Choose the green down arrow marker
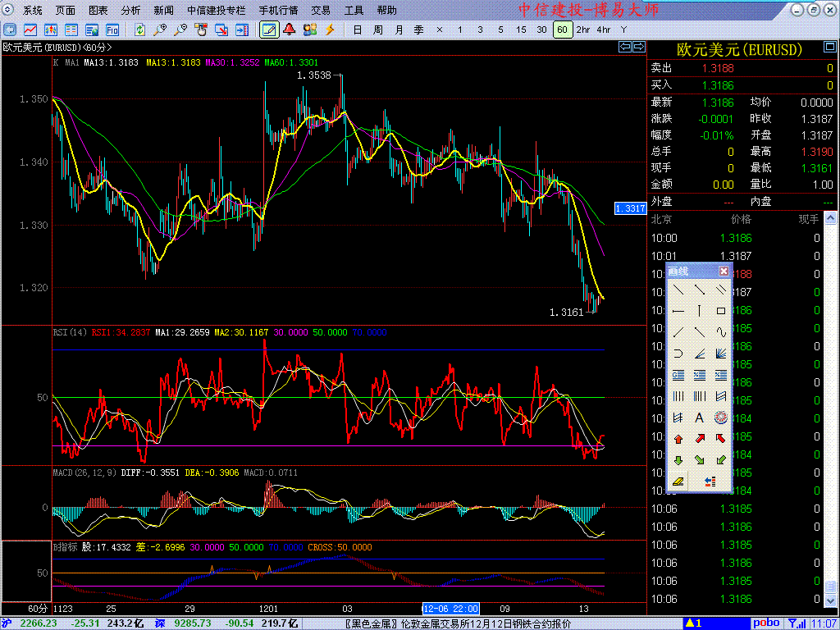The image size is (840, 630). (x=678, y=460)
